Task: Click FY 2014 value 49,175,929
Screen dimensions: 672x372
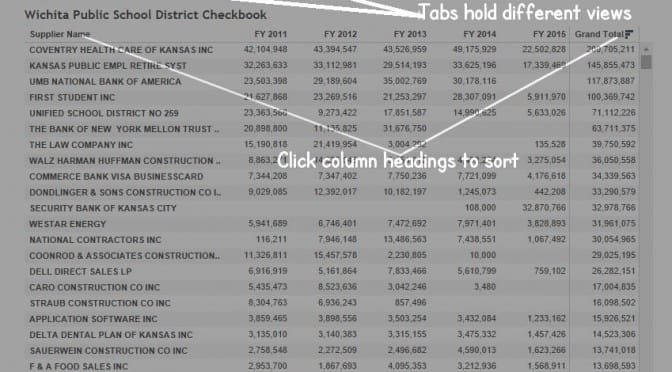Action: [474, 50]
